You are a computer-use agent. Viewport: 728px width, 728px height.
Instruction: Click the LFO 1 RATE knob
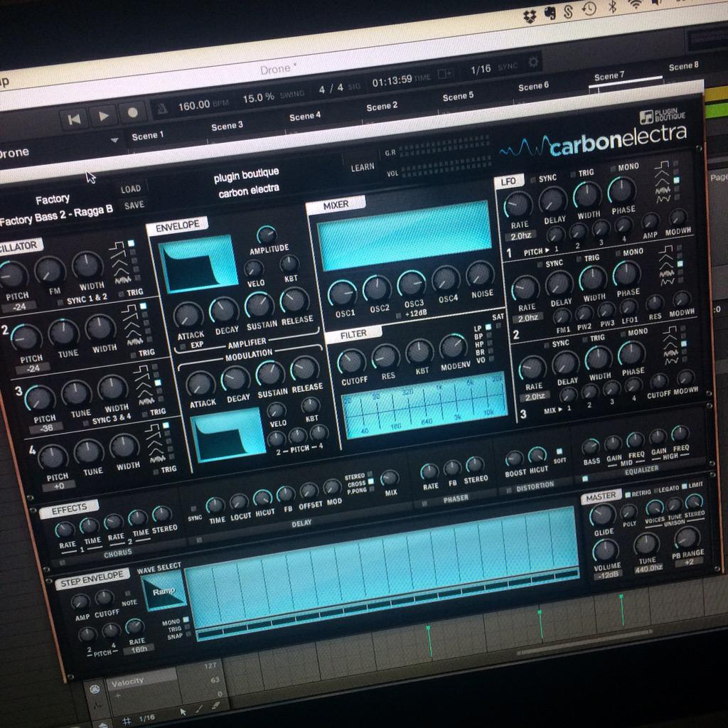pyautogui.click(x=518, y=205)
